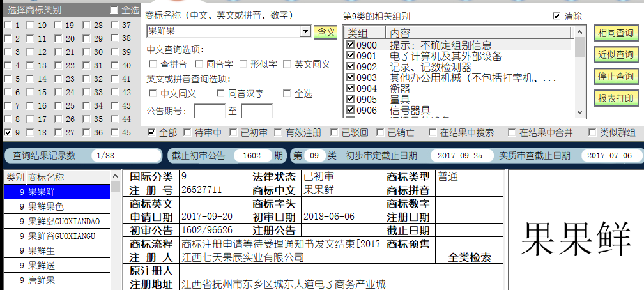Click down arrow of group list scrollbar
Viewport: 644px width, 290px height.
[x=579, y=112]
